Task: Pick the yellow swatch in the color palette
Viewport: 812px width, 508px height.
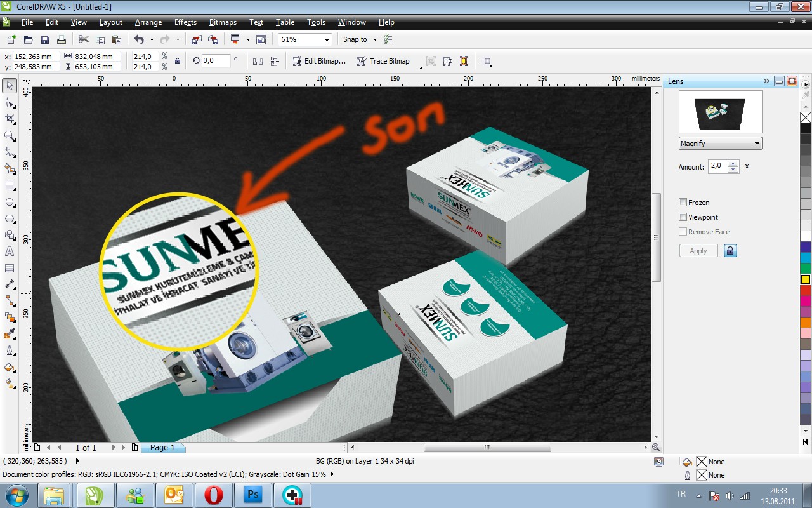Action: click(806, 279)
